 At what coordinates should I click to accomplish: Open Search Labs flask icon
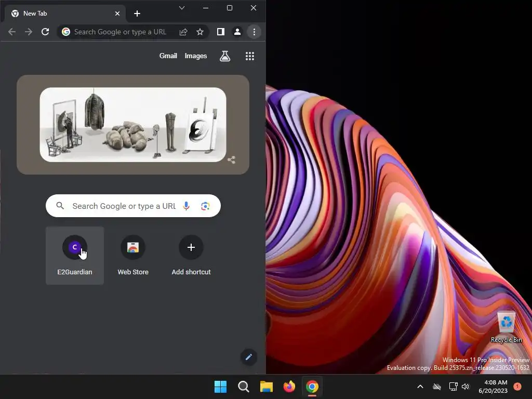pyautogui.click(x=225, y=56)
